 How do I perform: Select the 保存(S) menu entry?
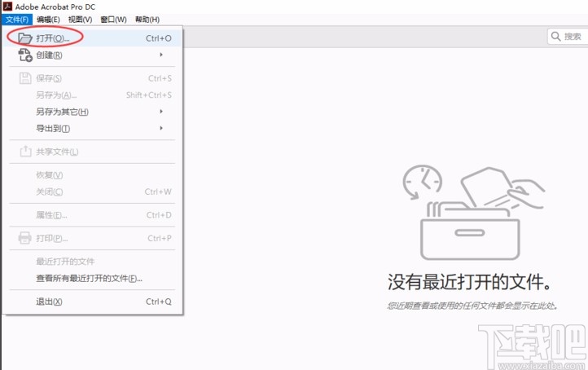(93, 78)
